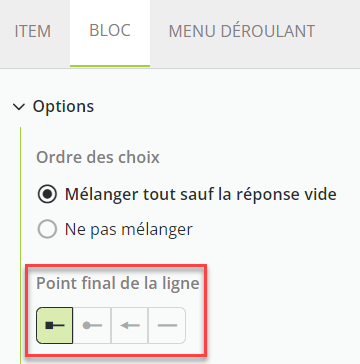The width and height of the screenshot is (360, 364).
Task: Choose the round dot line endpoint
Action: tap(92, 325)
